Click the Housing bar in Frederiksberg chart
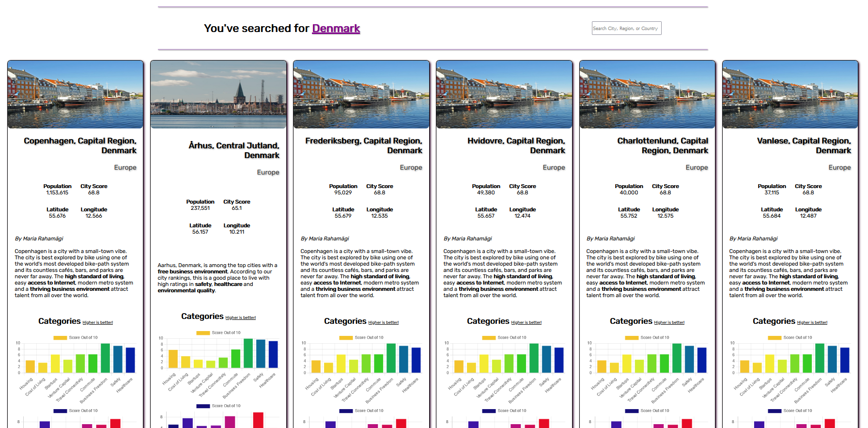This screenshot has width=868, height=428. [x=316, y=366]
